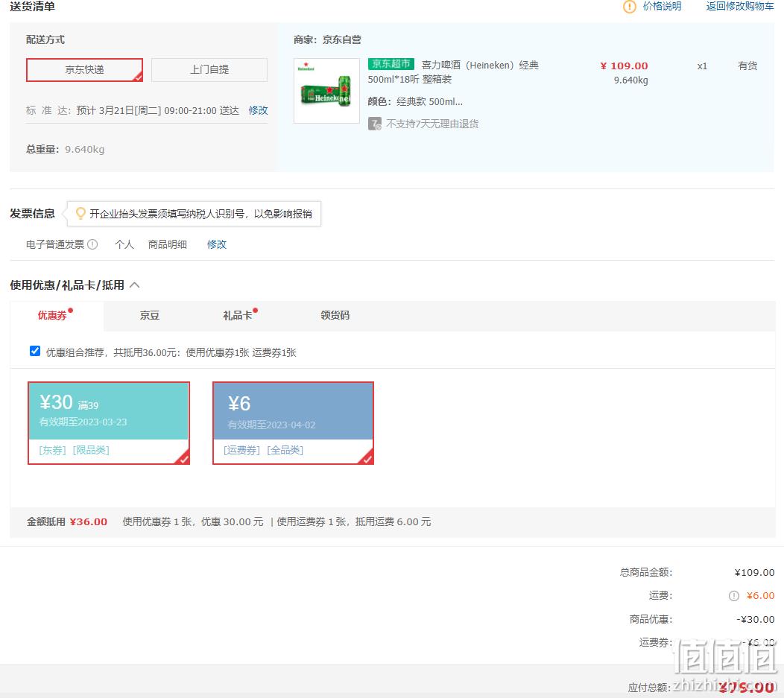Go back via 返回修改购物车 link
This screenshot has height=698, width=784.
coord(739,6)
